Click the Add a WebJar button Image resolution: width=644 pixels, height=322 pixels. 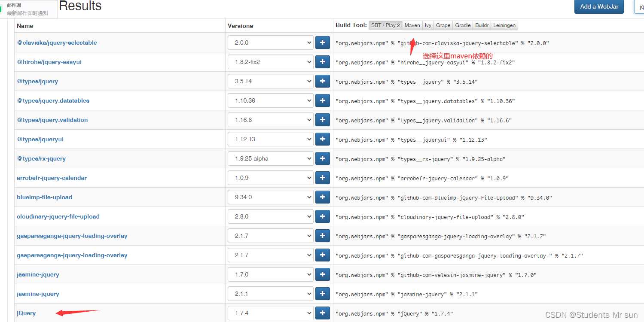599,6
